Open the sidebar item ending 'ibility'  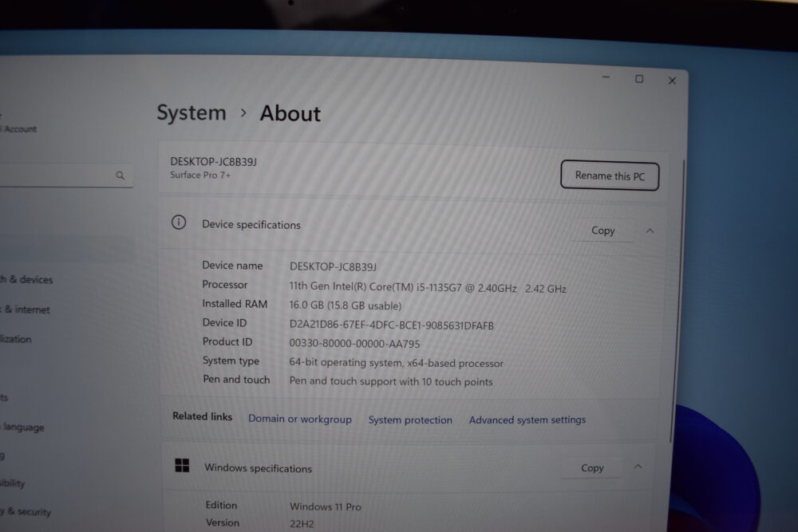tap(12, 483)
